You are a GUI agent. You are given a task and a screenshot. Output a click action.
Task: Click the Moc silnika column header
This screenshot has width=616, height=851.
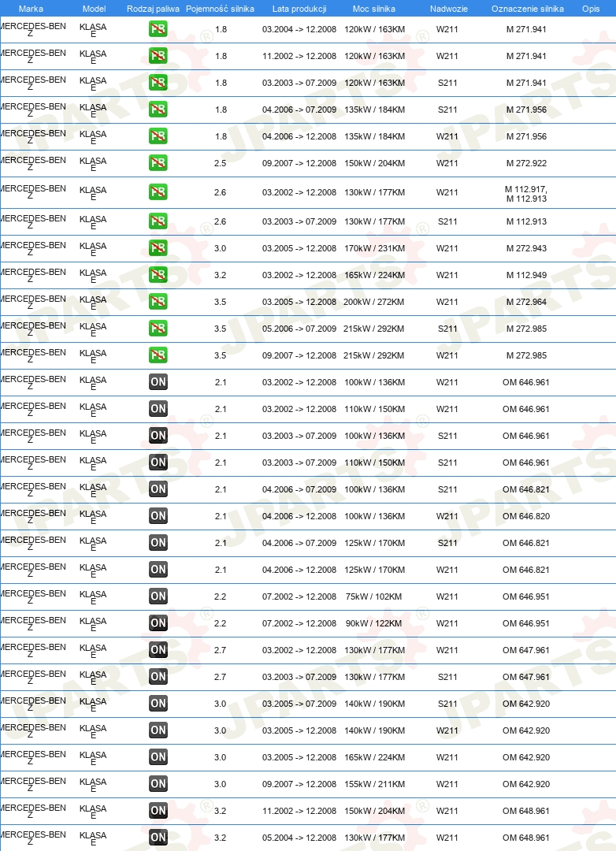[x=374, y=9]
